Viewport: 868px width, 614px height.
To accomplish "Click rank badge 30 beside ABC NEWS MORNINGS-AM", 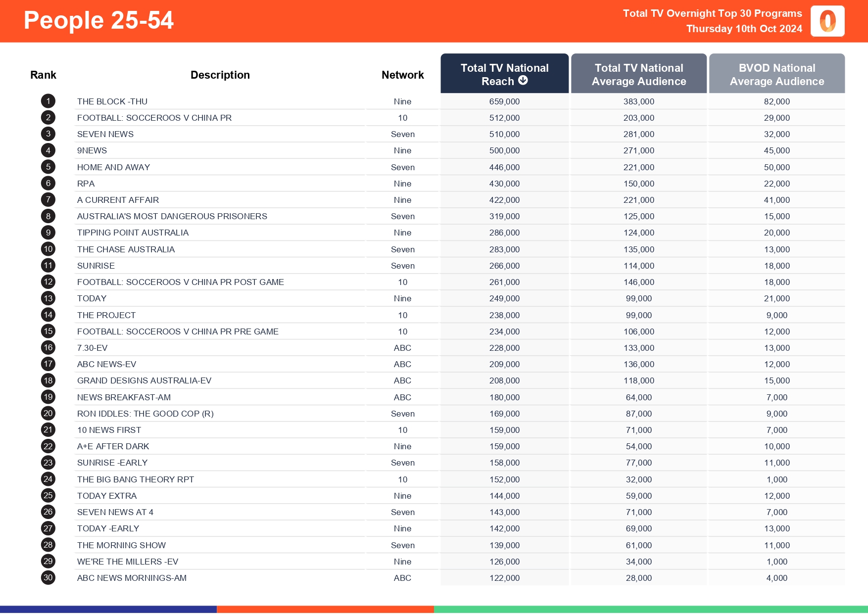I will [x=48, y=577].
